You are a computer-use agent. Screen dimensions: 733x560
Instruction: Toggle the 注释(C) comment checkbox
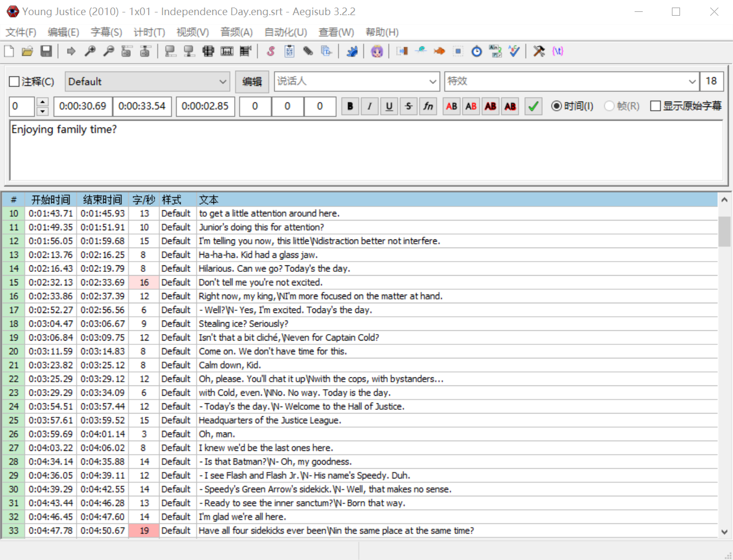pos(32,82)
